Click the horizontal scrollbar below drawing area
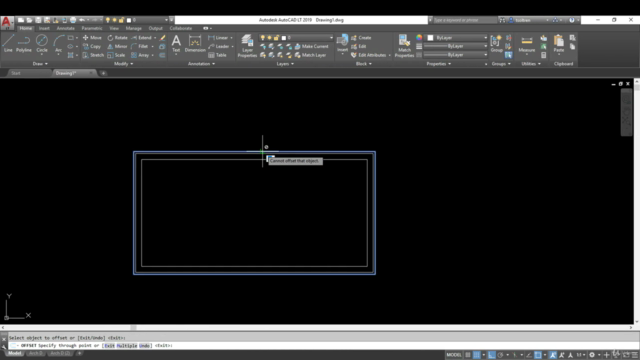This screenshot has width=640, height=360. (x=317, y=327)
